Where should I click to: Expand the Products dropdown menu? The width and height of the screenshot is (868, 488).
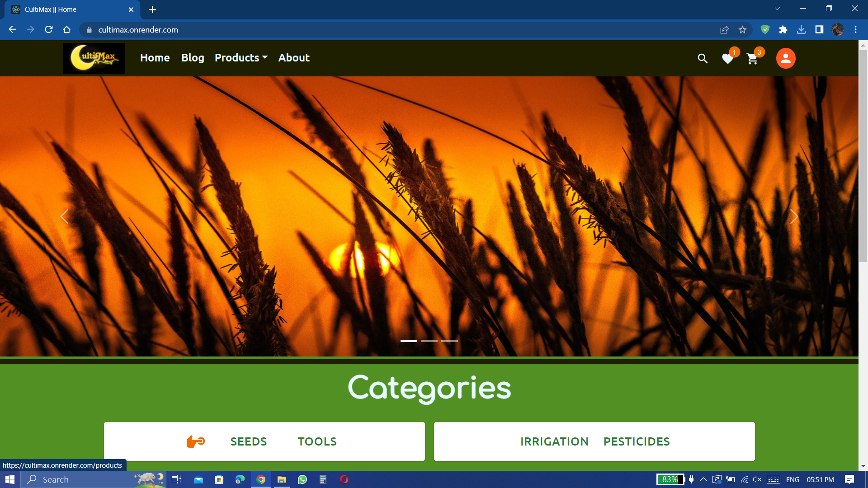point(241,58)
